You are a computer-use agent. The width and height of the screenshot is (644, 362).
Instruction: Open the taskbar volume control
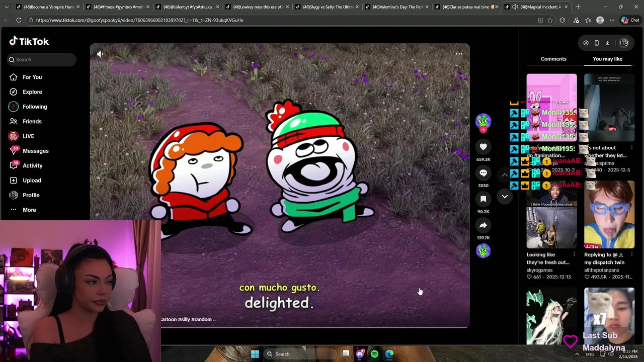pos(611,354)
